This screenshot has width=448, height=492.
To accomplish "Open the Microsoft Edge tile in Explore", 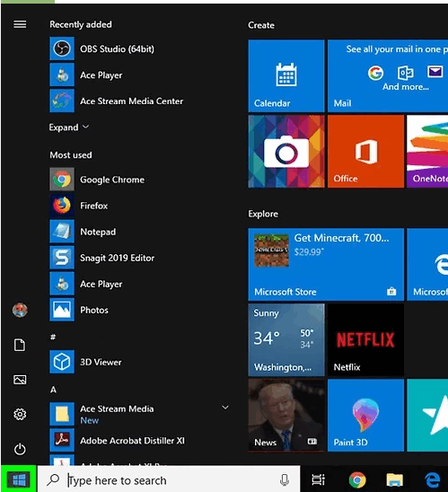I will pyautogui.click(x=427, y=265).
